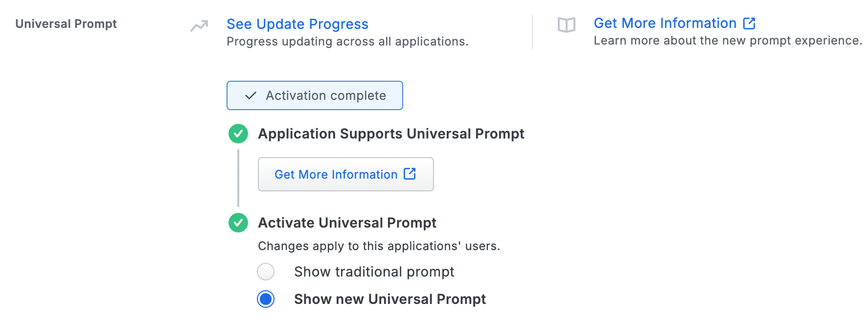Click the trending chart icon beside See Update Progress
Viewport: 868px width, 324px height.
pyautogui.click(x=197, y=25)
